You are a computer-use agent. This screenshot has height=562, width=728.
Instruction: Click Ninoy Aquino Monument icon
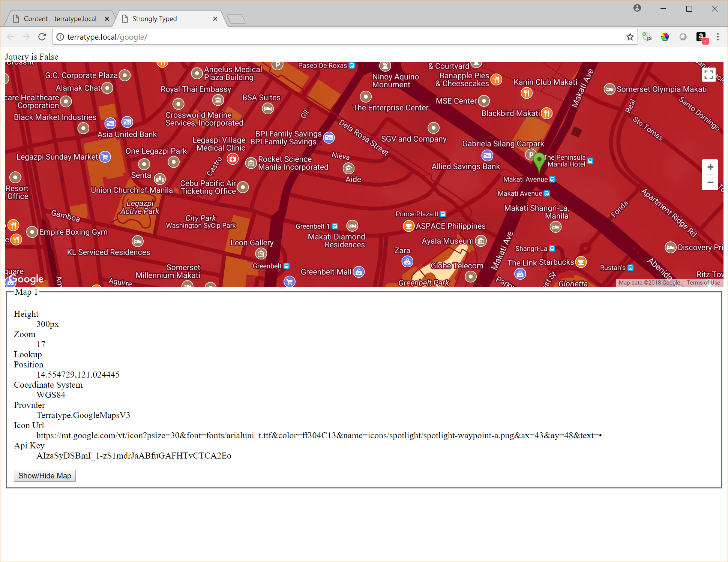coord(385,66)
